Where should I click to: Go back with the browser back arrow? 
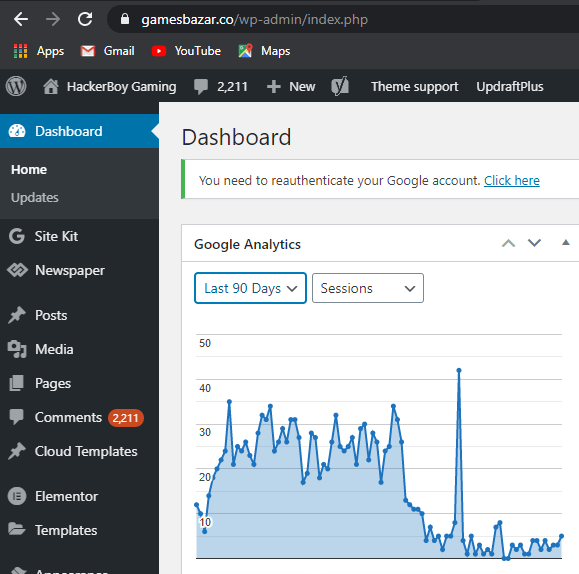click(21, 19)
